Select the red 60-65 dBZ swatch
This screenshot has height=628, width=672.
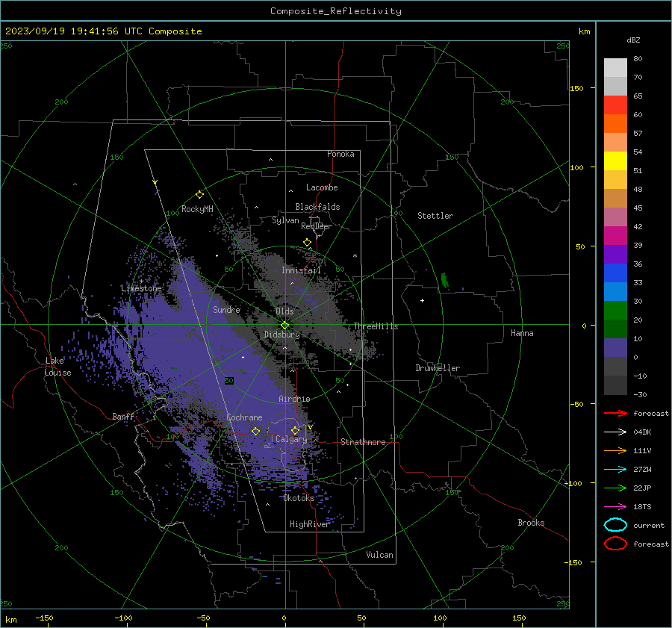[615, 105]
